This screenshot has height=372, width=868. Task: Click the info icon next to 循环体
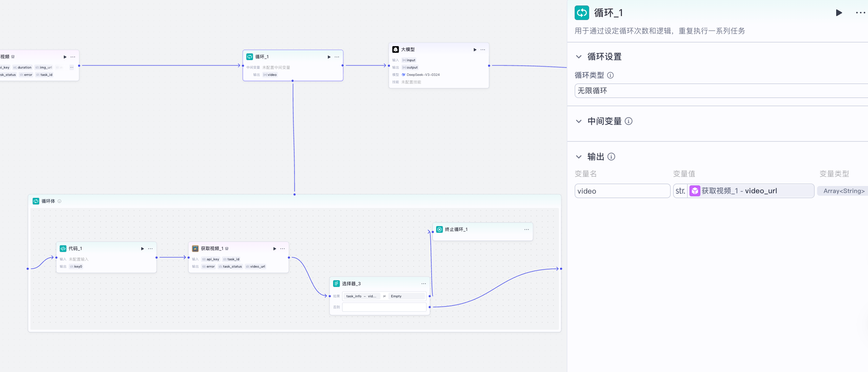point(59,201)
